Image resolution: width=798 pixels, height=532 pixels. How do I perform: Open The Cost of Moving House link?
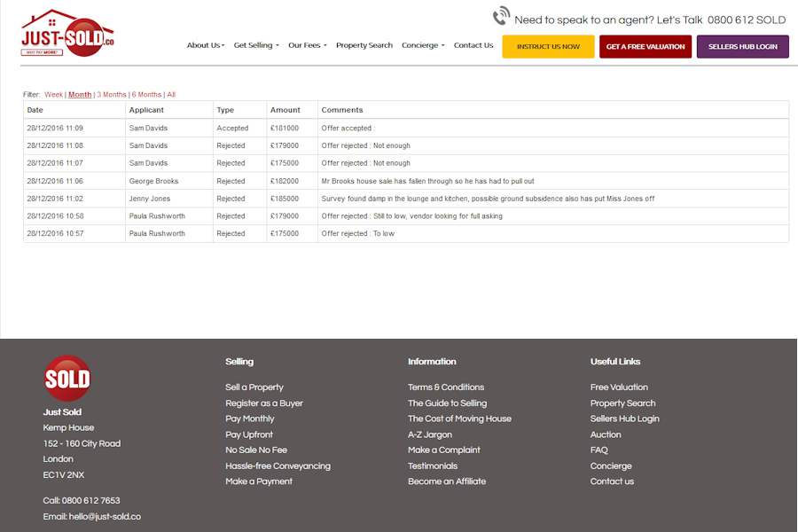459,419
